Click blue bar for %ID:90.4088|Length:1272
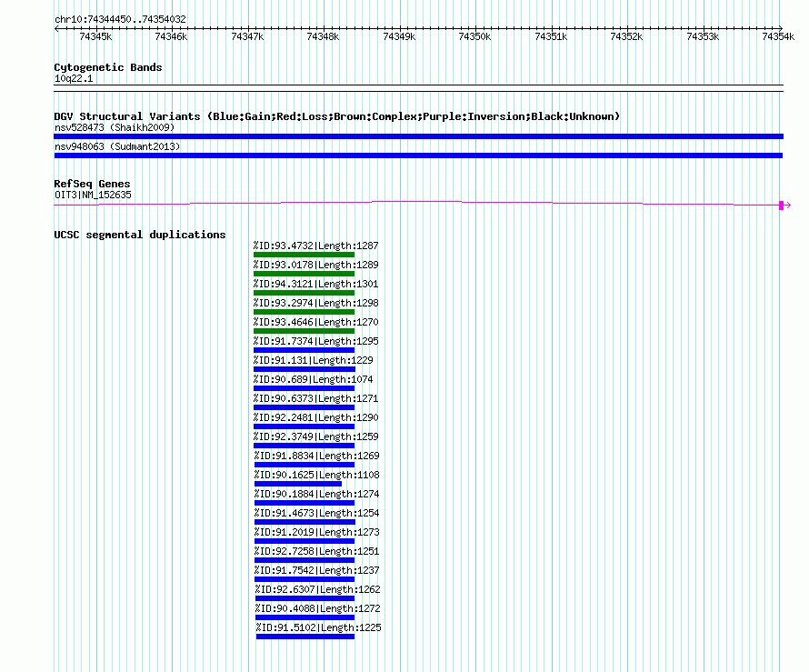The image size is (809, 672). (x=305, y=617)
